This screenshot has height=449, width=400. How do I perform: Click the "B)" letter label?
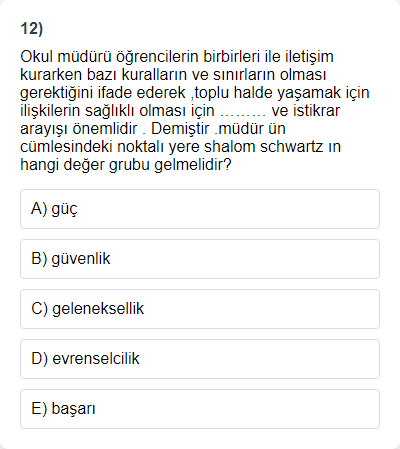tap(39, 259)
